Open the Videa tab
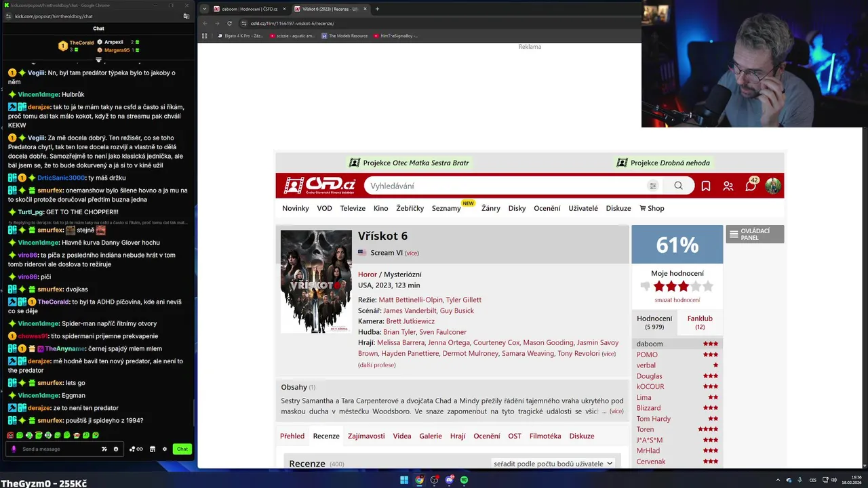 402,436
